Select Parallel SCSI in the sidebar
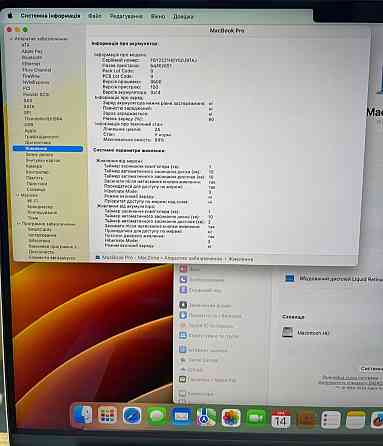 pos(36,94)
